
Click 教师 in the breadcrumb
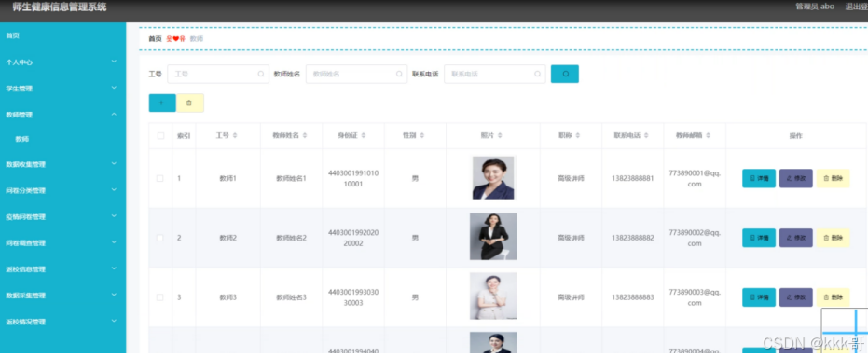click(x=197, y=39)
